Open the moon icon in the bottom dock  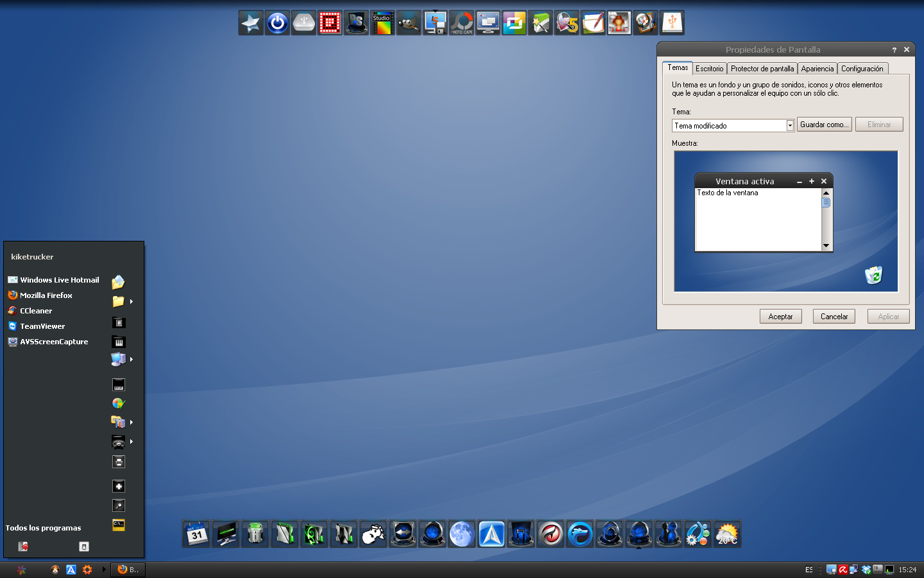tap(462, 534)
